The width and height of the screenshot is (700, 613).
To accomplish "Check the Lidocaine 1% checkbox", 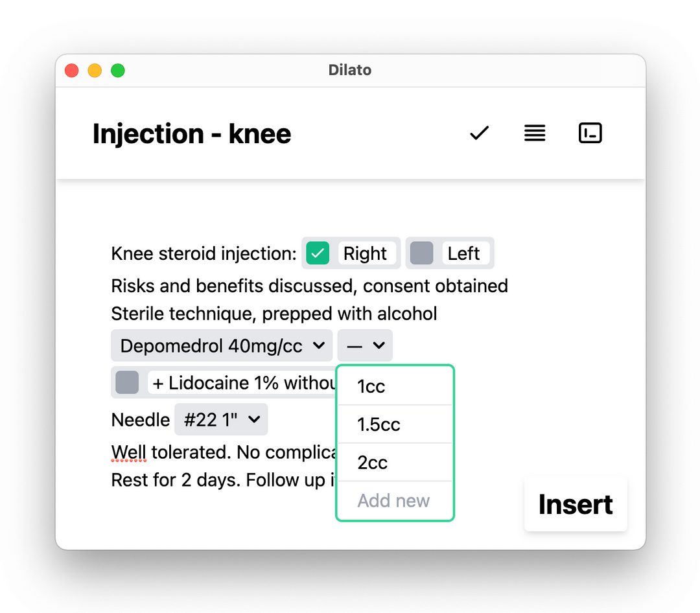I will 127,382.
